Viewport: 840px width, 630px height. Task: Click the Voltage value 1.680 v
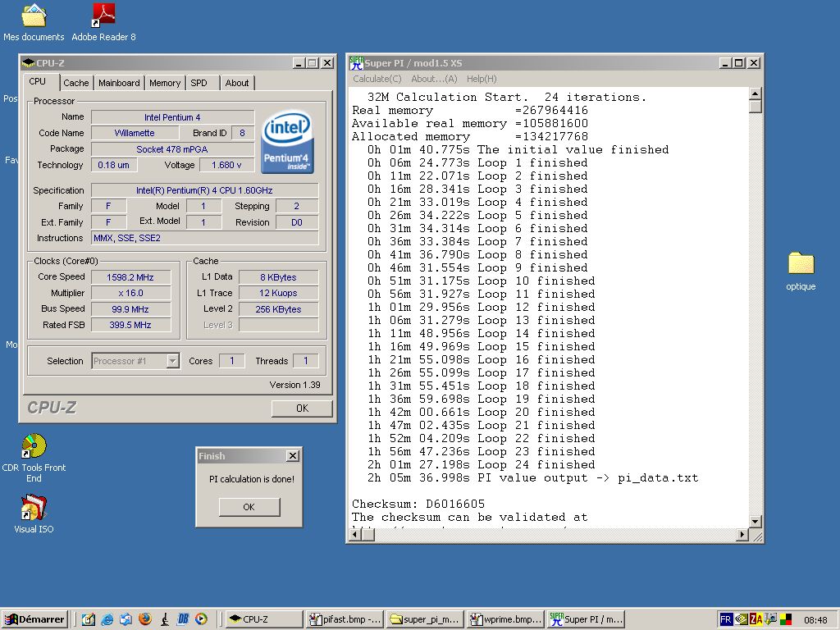[x=226, y=165]
